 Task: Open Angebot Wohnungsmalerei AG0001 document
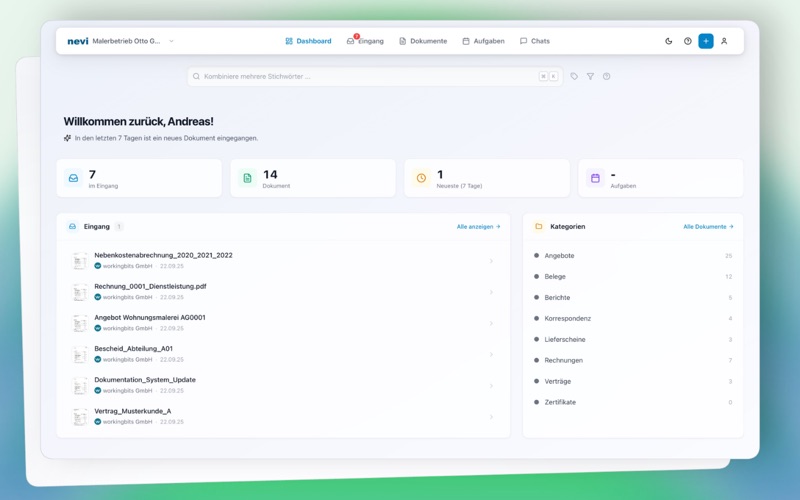pyautogui.click(x=283, y=323)
